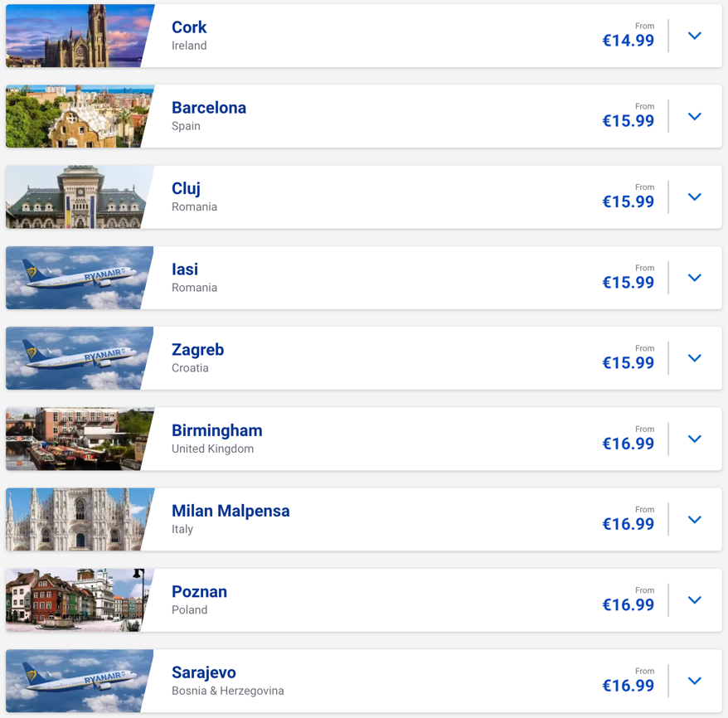Expand the Milan Malpensa chevron

[694, 519]
